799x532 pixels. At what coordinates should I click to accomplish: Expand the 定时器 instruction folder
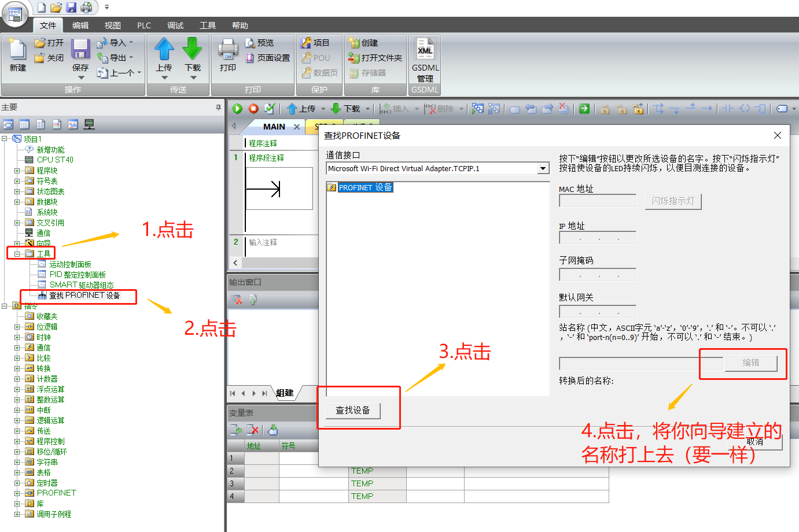pyautogui.click(x=17, y=483)
